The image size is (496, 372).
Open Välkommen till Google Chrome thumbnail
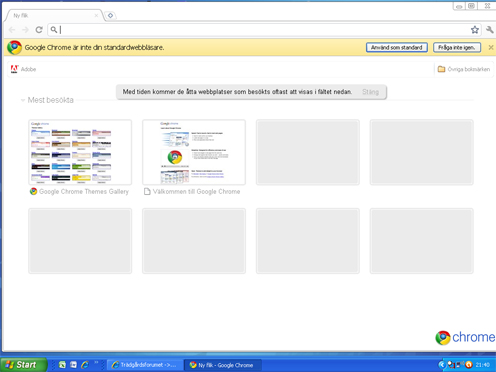[194, 152]
